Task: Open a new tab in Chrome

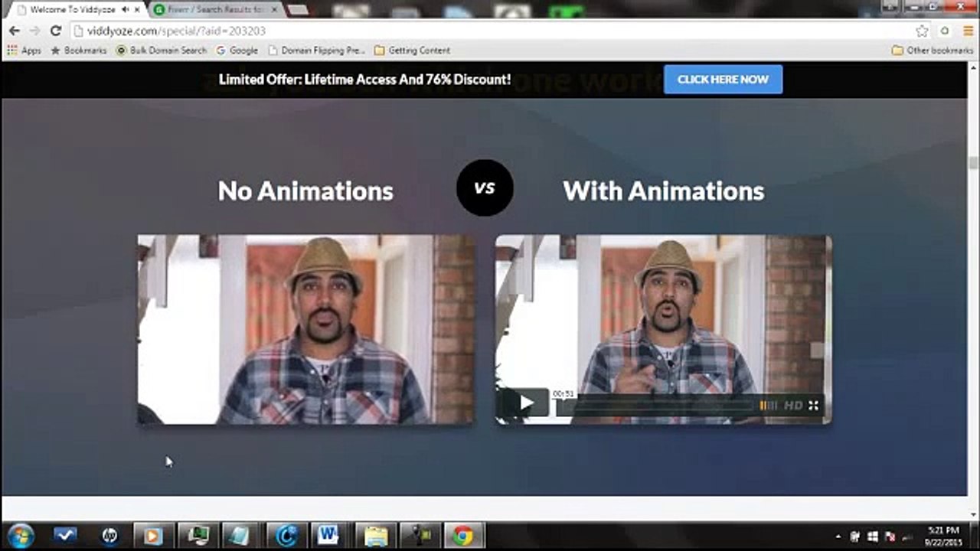Action: tap(297, 9)
